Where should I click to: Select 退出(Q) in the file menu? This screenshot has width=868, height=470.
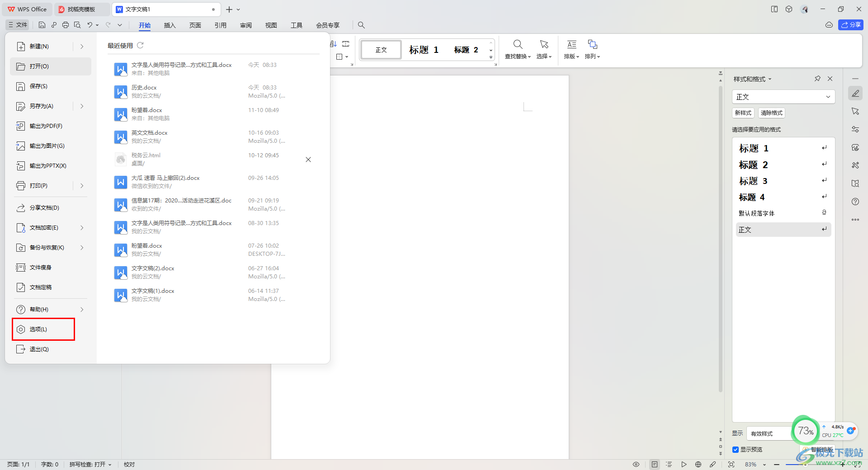51,349
